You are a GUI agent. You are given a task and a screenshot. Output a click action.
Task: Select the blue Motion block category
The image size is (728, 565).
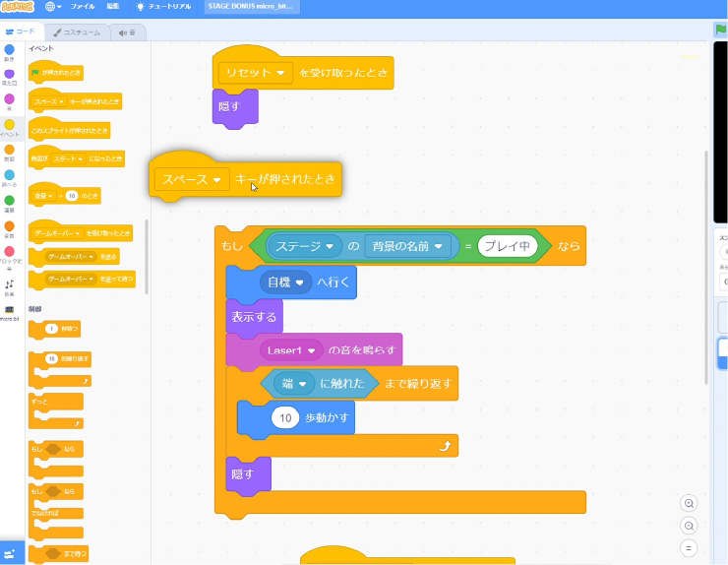(9, 53)
